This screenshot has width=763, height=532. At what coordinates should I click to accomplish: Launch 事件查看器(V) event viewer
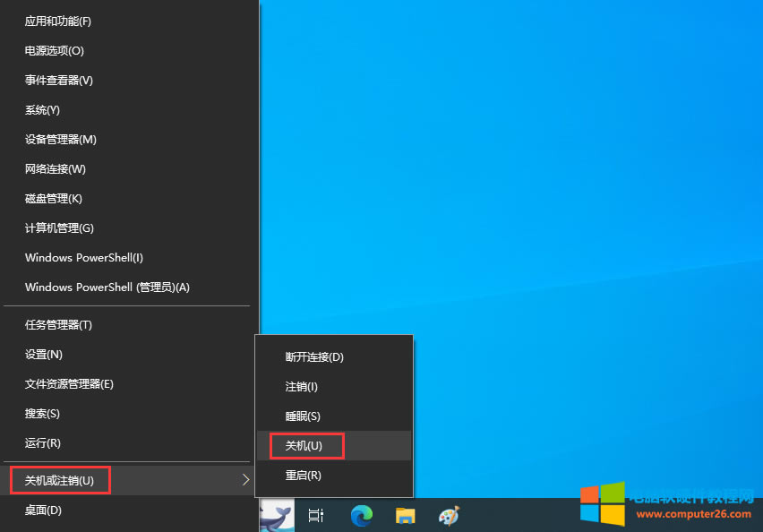click(59, 80)
